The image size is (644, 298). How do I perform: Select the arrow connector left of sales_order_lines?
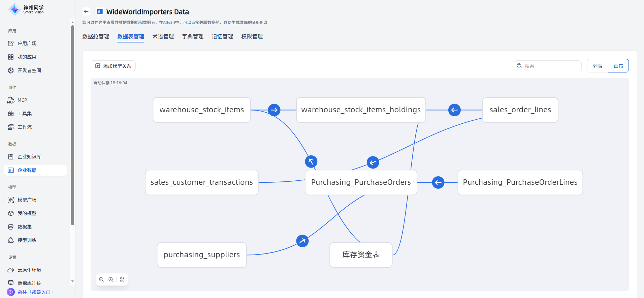pyautogui.click(x=454, y=110)
